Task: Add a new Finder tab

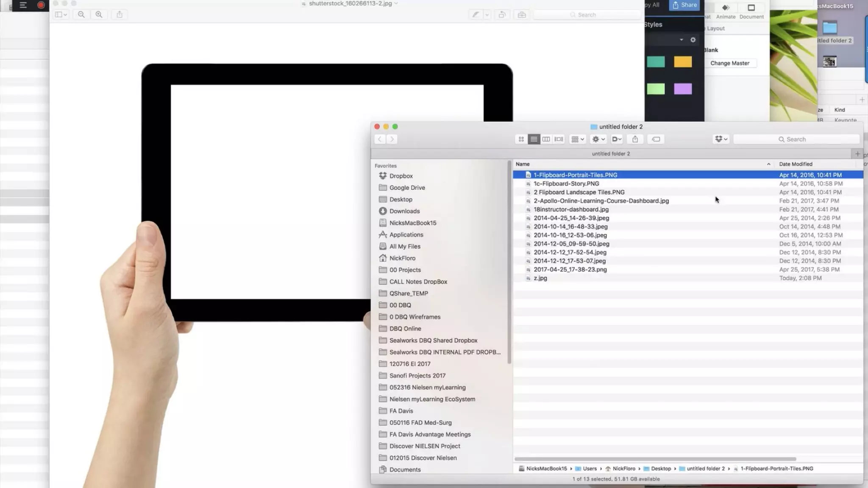Action: click(x=857, y=154)
